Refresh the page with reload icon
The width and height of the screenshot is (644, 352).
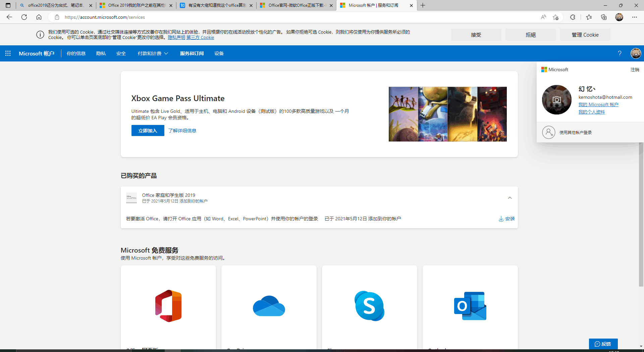point(24,17)
